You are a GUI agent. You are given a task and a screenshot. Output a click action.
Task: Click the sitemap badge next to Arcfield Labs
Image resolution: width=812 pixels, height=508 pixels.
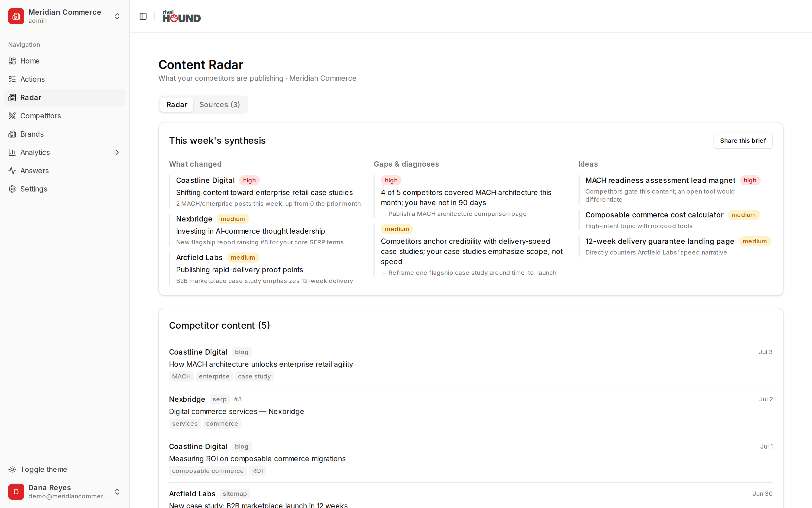pos(234,494)
